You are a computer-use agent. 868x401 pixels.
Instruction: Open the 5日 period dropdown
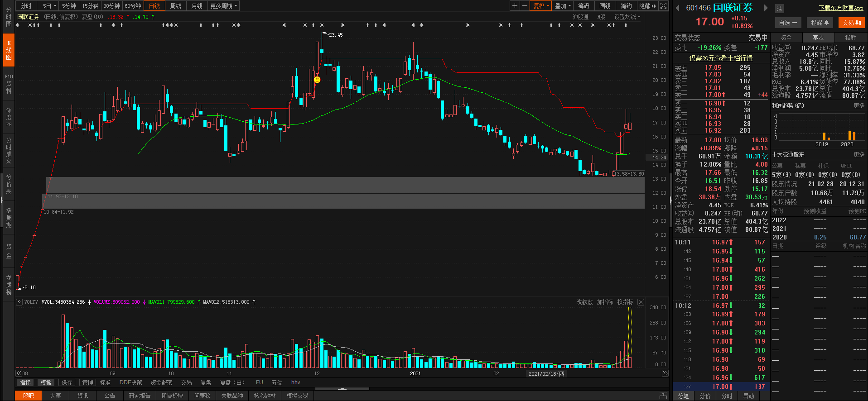click(49, 6)
